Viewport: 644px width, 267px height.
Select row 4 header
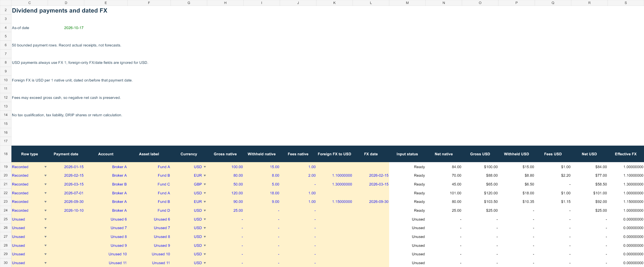(x=6, y=28)
